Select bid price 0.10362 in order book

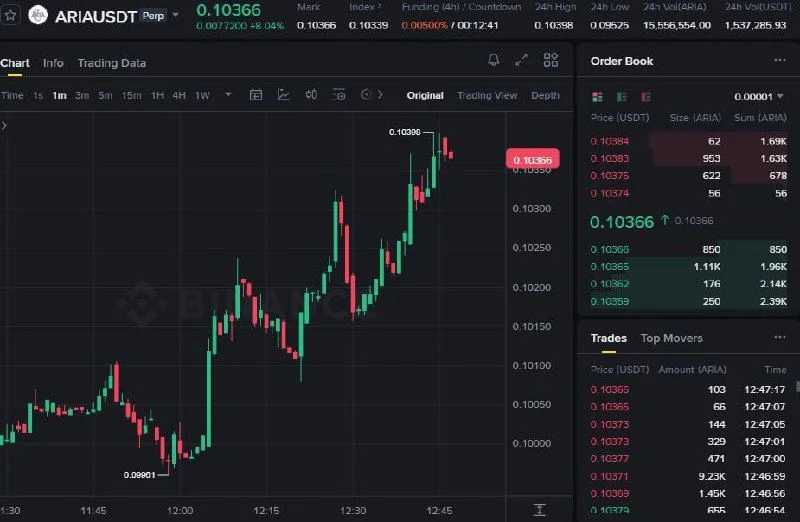point(610,284)
